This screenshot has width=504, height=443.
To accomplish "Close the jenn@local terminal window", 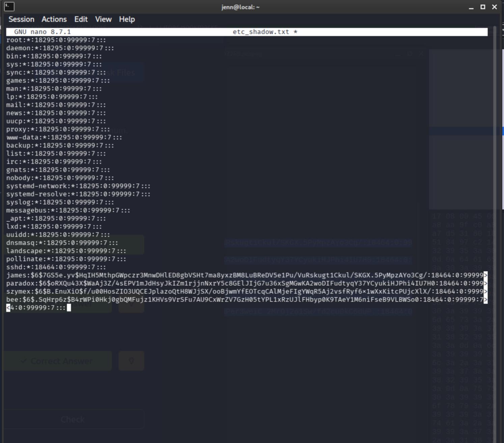I will click(x=495, y=7).
